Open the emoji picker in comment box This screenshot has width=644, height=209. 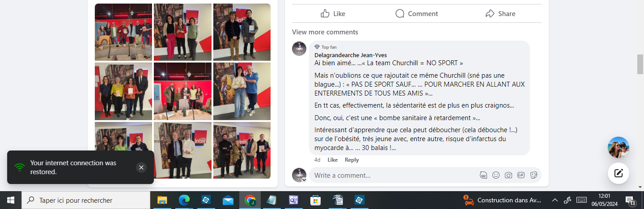click(x=496, y=176)
